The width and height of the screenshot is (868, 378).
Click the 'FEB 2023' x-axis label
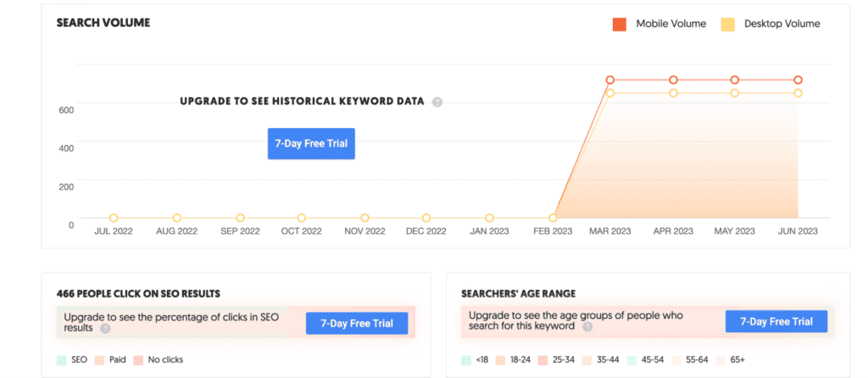pyautogui.click(x=553, y=231)
